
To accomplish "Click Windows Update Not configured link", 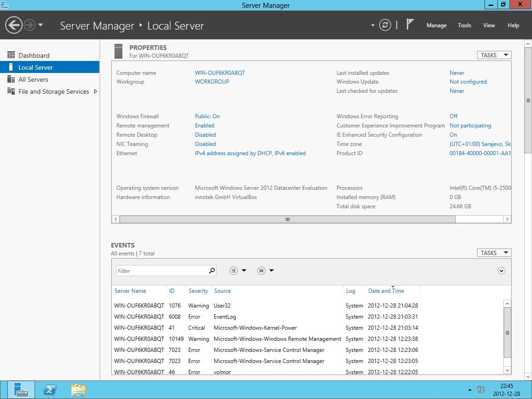I will tap(468, 81).
